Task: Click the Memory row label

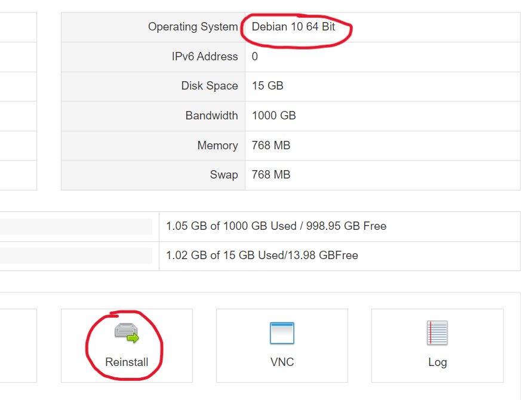Action: [x=217, y=146]
